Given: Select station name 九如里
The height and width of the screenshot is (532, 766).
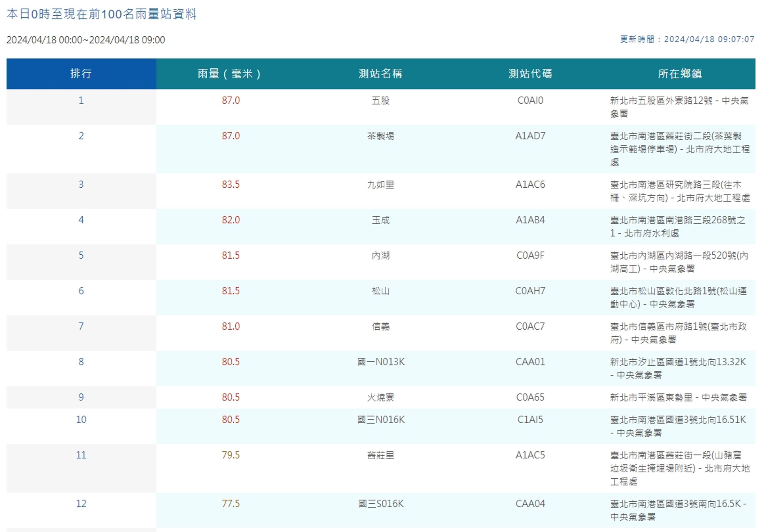Looking at the screenshot, I should 380,185.
